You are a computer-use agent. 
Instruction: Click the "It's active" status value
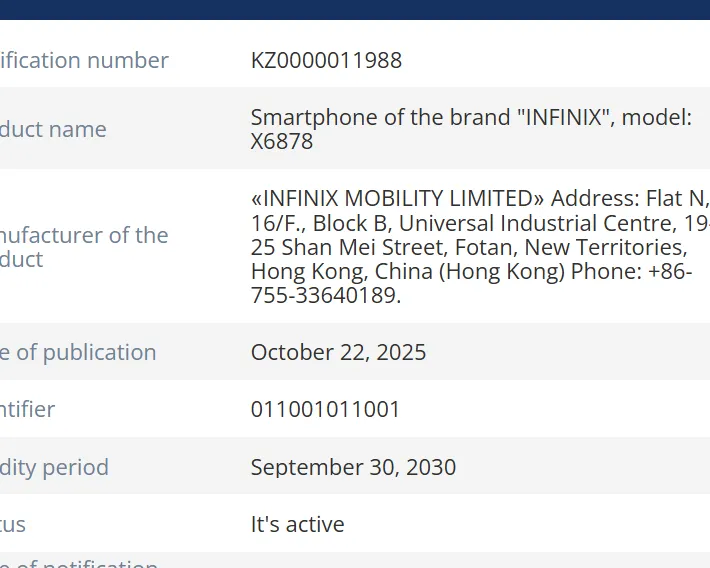[297, 524]
